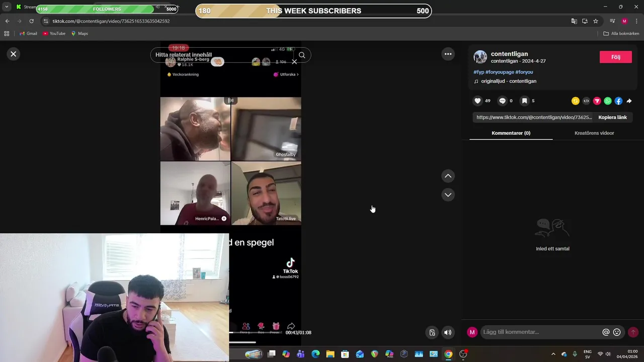The image size is (644, 362).
Task: Open the #foryoupage hashtag
Action: click(500, 72)
